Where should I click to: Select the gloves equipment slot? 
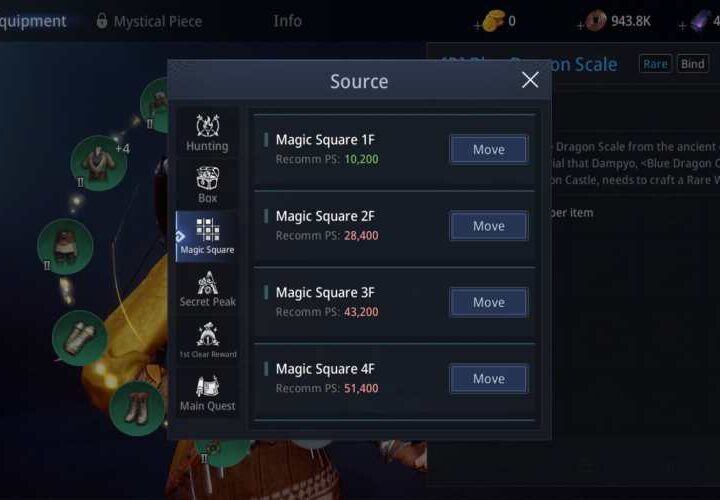pyautogui.click(x=80, y=338)
